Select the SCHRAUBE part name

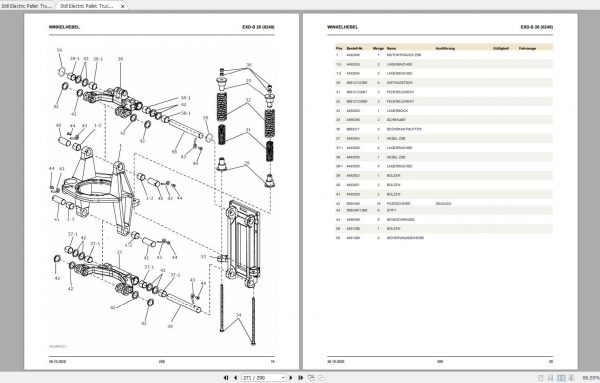coord(396,120)
